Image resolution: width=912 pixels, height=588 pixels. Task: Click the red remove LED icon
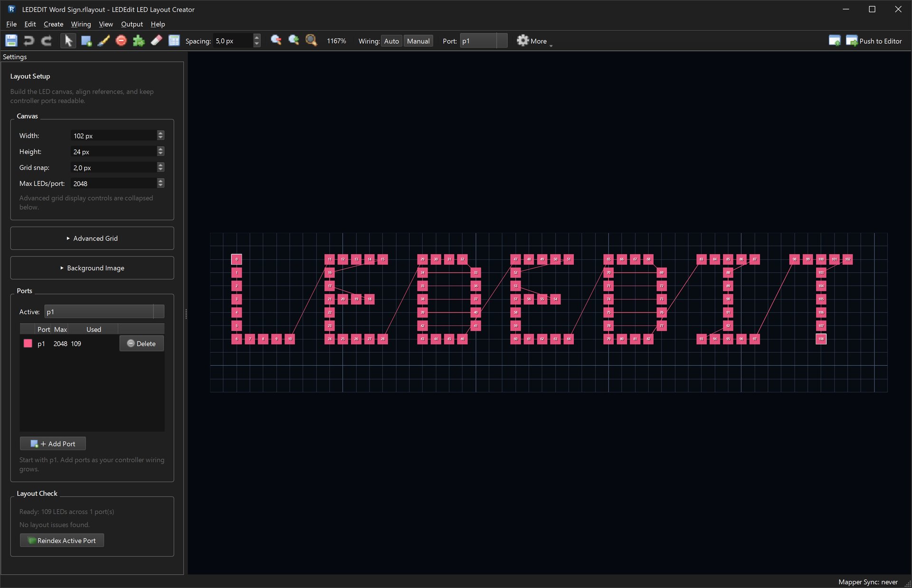tap(121, 41)
